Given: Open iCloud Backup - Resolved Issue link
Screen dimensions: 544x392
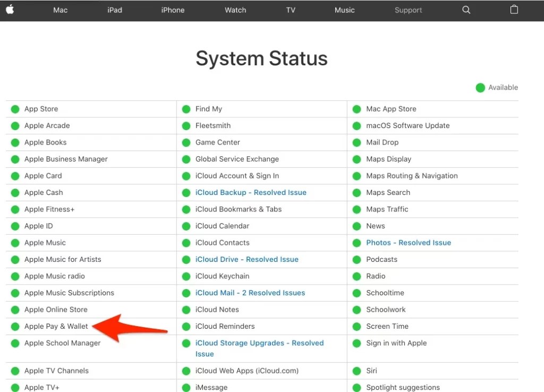Looking at the screenshot, I should click(251, 192).
